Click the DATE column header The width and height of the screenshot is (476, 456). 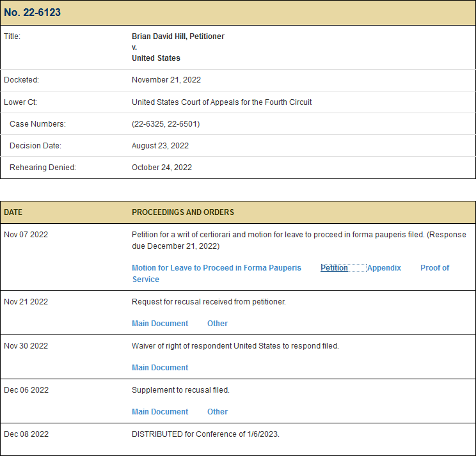click(x=13, y=212)
